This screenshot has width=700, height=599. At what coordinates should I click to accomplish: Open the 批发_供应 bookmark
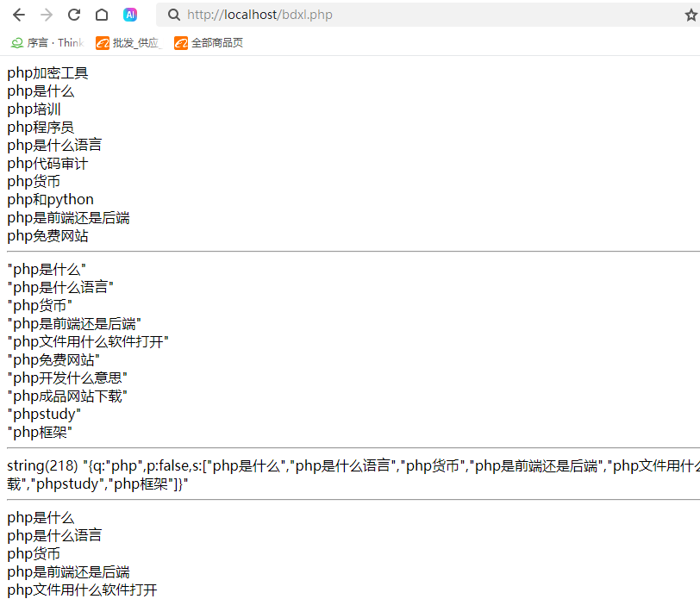tap(128, 43)
